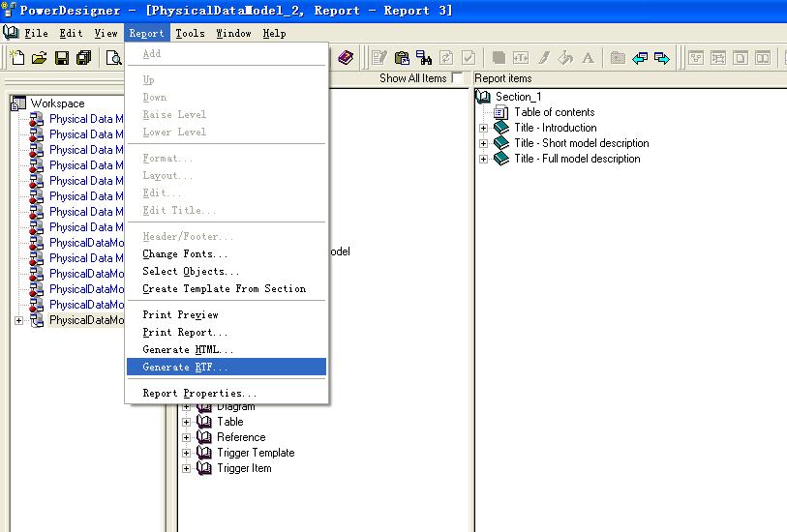Select Print Report... menu entry

pyautogui.click(x=227, y=333)
